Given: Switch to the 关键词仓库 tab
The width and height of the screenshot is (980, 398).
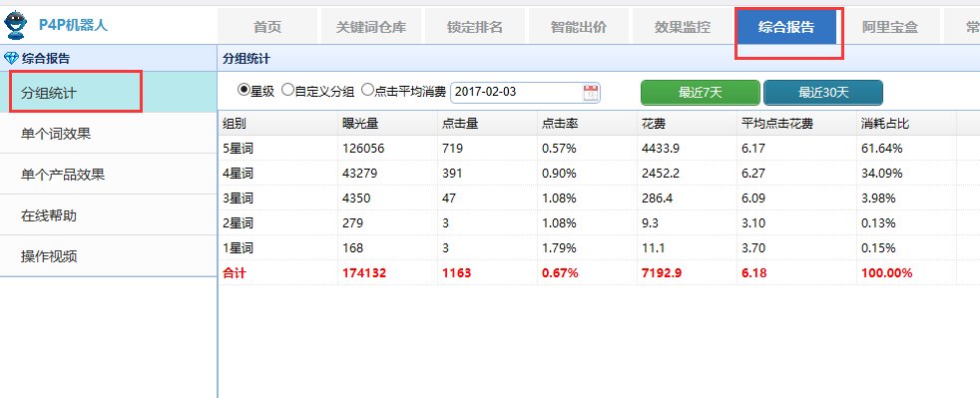Looking at the screenshot, I should [371, 26].
